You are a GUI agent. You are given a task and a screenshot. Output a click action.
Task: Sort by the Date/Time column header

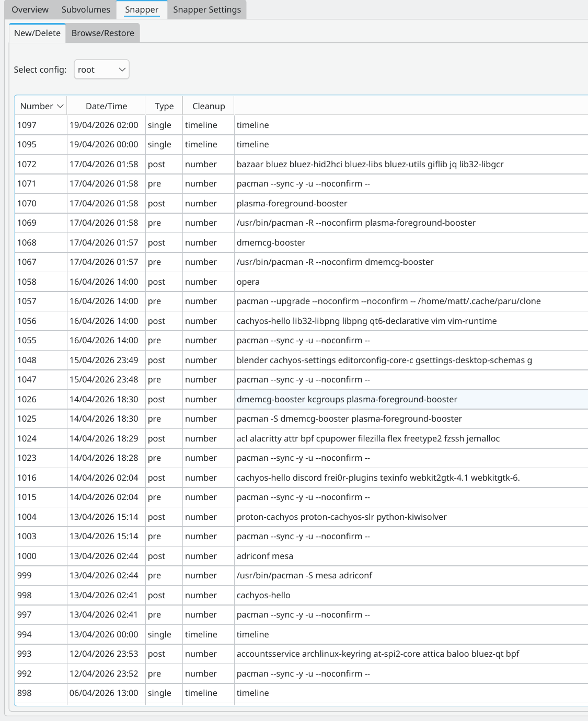[107, 106]
